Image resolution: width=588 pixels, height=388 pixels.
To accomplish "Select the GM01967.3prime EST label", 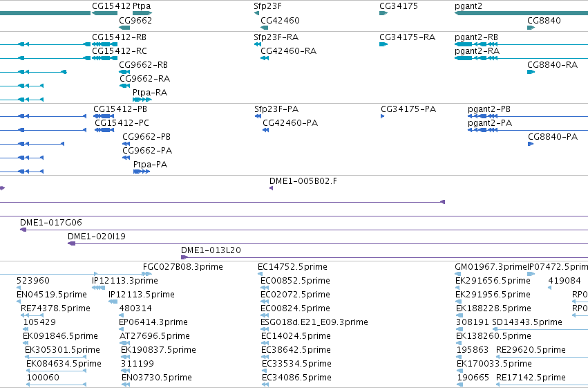I will pos(491,267).
